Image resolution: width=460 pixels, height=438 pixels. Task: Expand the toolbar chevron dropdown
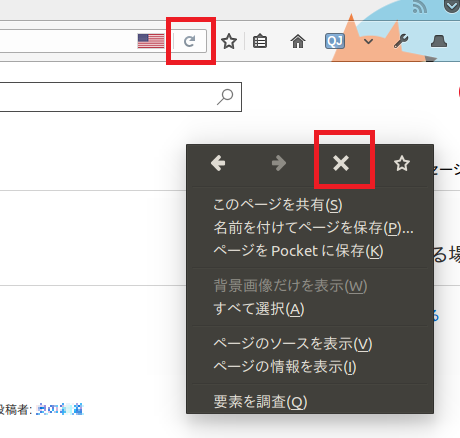click(x=368, y=42)
